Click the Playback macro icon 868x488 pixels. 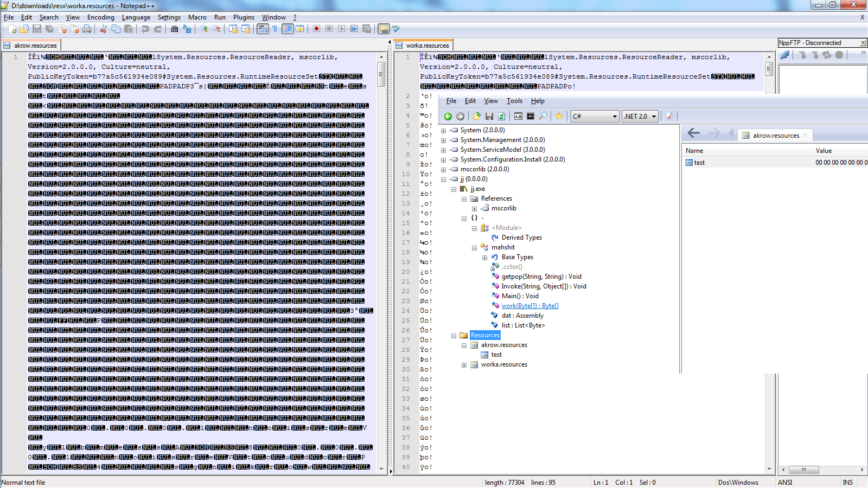point(341,29)
